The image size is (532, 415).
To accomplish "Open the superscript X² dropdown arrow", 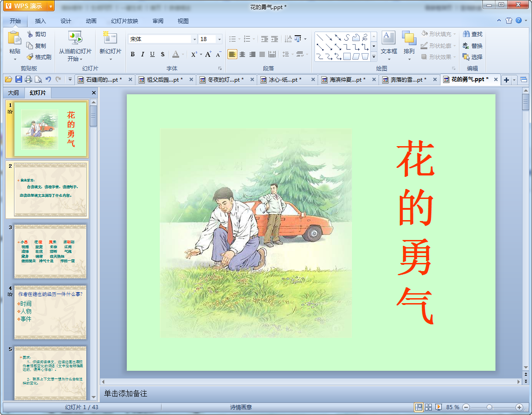I will (201, 54).
